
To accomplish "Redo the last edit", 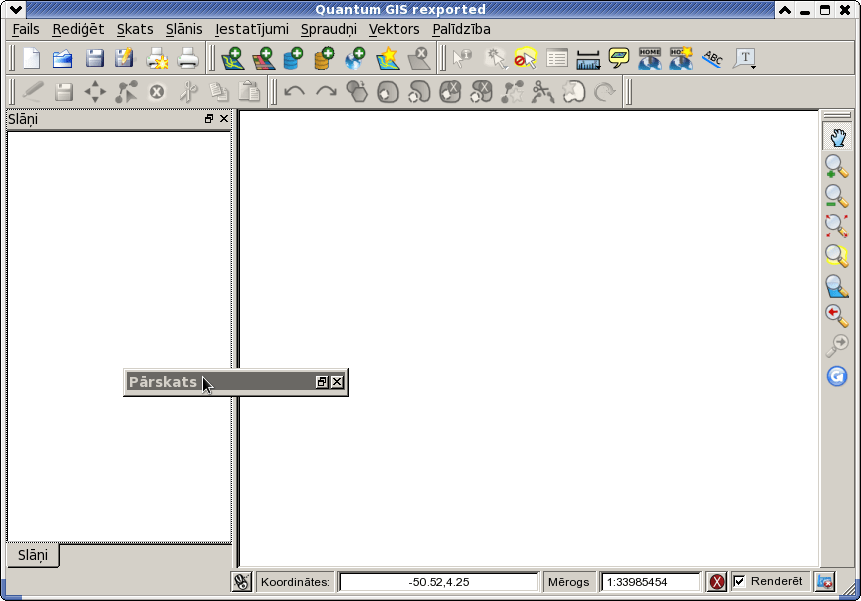I will pyautogui.click(x=326, y=92).
